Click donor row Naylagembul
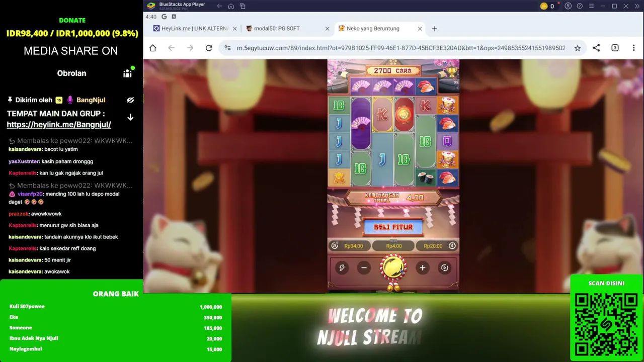644x362 pixels. coord(116,349)
